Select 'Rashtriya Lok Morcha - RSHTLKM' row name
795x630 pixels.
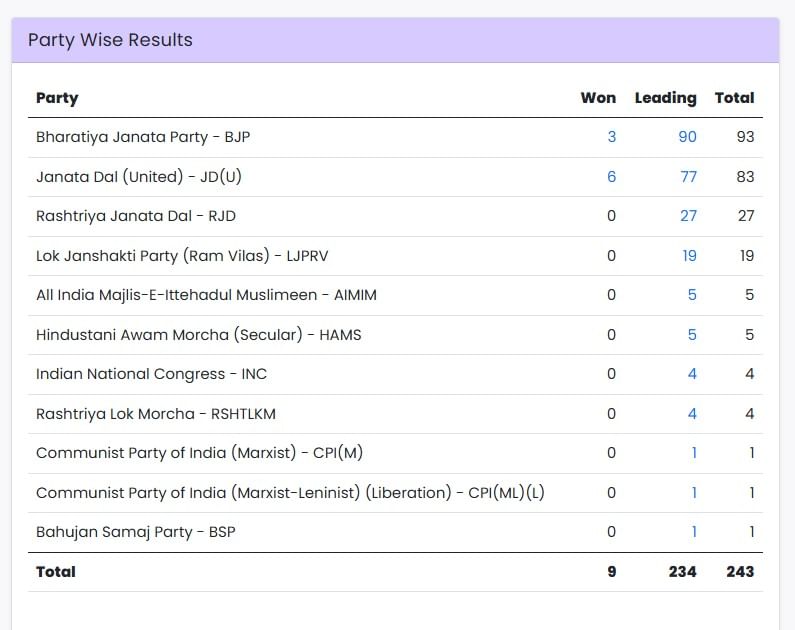[x=156, y=414]
